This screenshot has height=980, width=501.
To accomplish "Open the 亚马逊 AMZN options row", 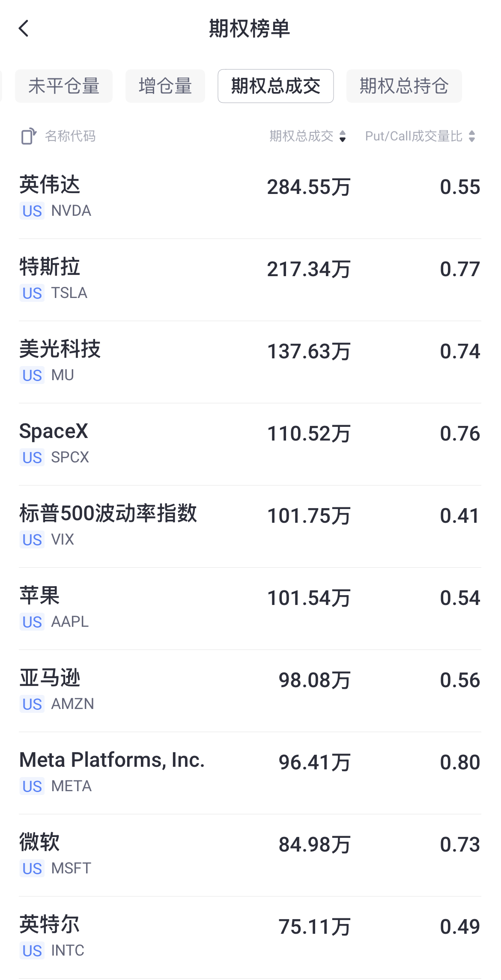I will (x=250, y=691).
